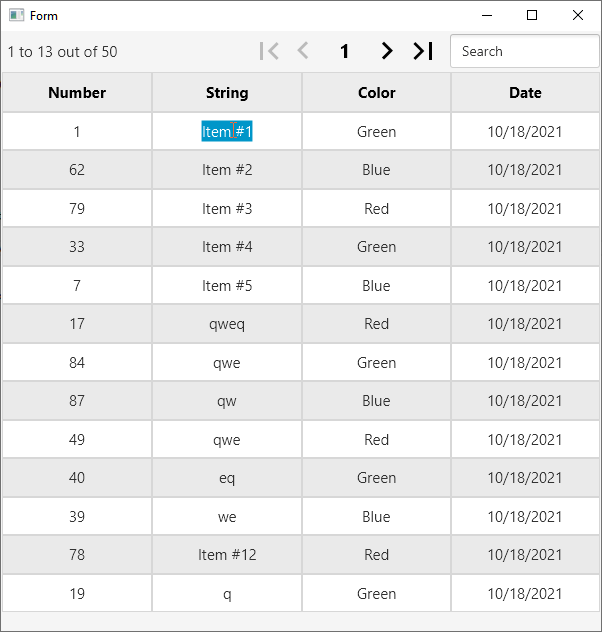Sort by the String column header

227,93
